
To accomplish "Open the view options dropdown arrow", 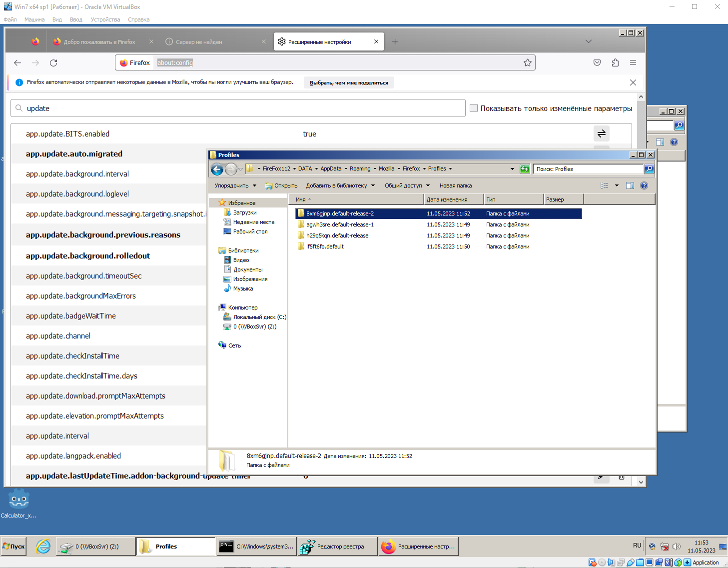I will [617, 185].
